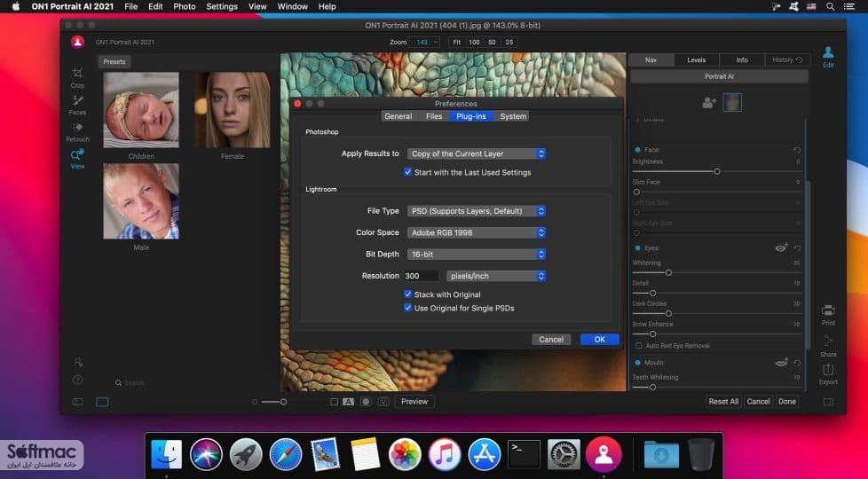Uncheck Start with the Last Used Settings
The width and height of the screenshot is (868, 479).
408,172
